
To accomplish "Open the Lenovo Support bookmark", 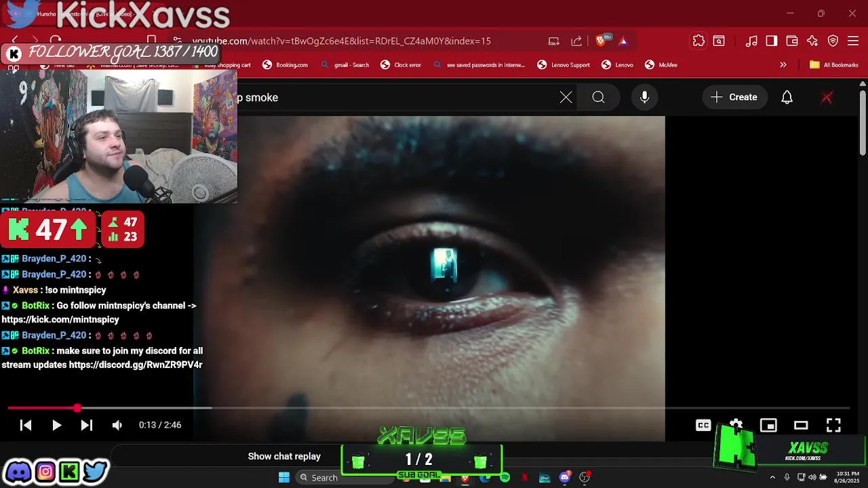I will 564,65.
